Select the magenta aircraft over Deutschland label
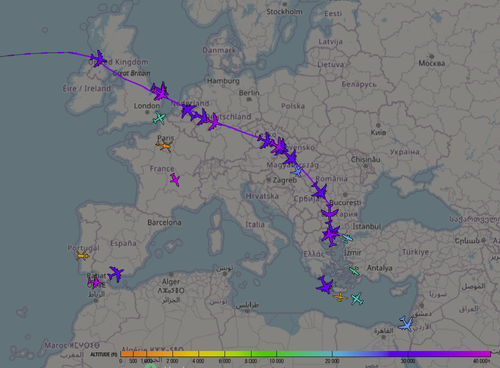The width and height of the screenshot is (500, 368). pyautogui.click(x=214, y=122)
